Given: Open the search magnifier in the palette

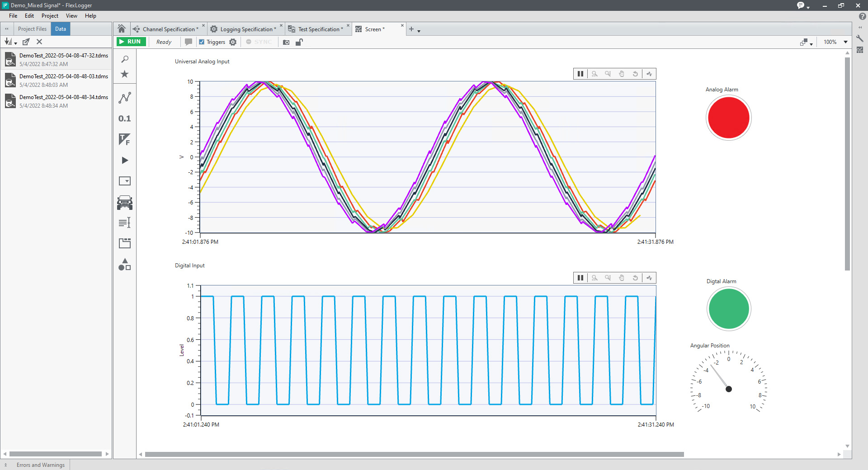Looking at the screenshot, I should tap(125, 59).
